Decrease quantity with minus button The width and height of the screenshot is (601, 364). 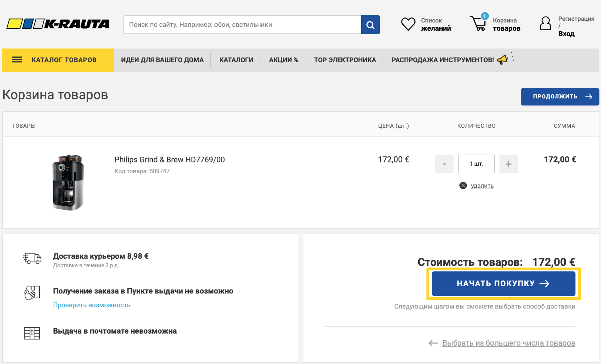pos(444,164)
